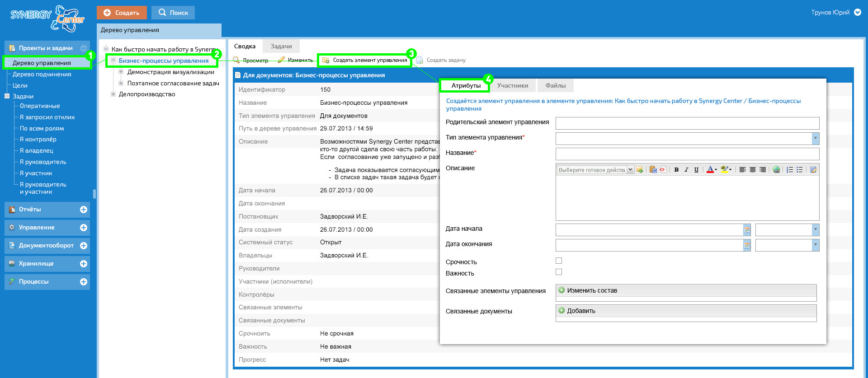Click the Название input field
The width and height of the screenshot is (868, 378).
(x=687, y=154)
